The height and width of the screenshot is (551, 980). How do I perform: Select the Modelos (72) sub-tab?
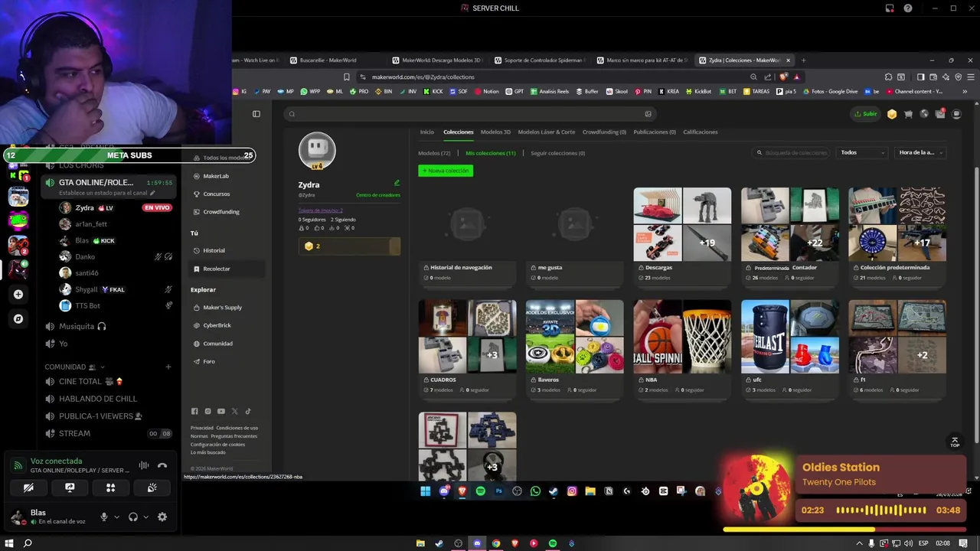click(434, 153)
